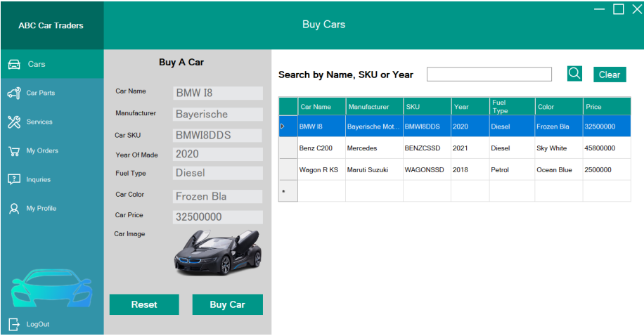Minimize the Buy Cars window

click(599, 9)
